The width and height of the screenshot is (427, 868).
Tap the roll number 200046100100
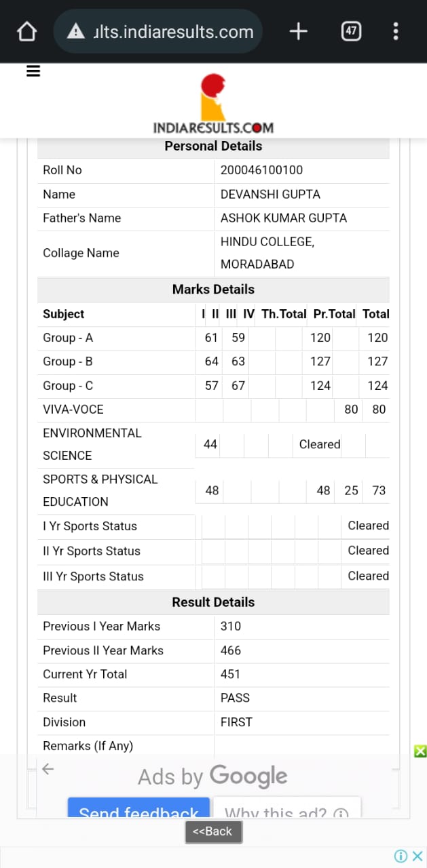click(x=261, y=170)
